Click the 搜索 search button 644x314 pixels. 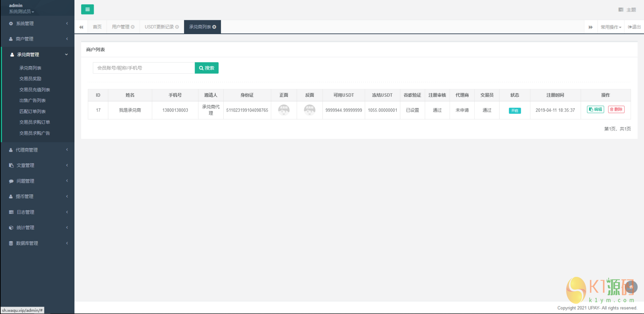click(x=207, y=68)
